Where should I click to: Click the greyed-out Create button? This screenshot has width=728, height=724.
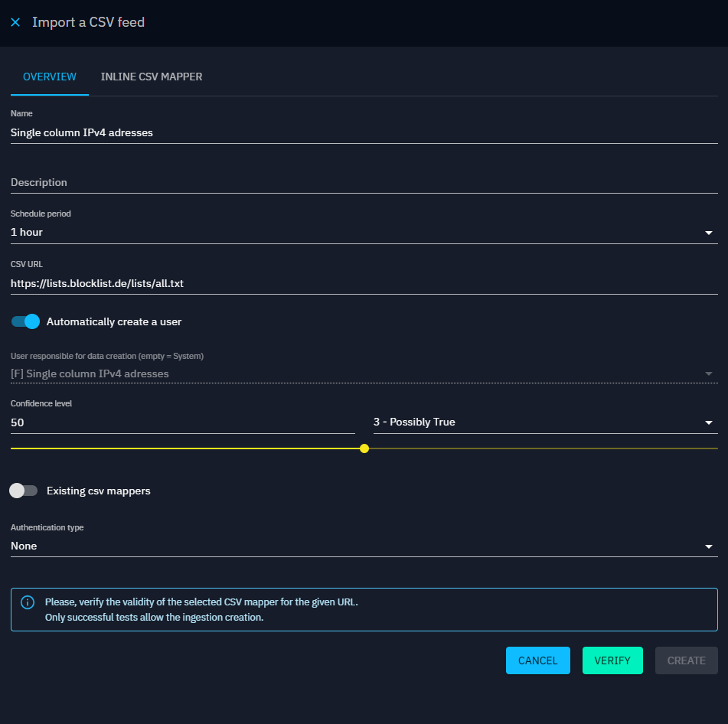coord(686,660)
